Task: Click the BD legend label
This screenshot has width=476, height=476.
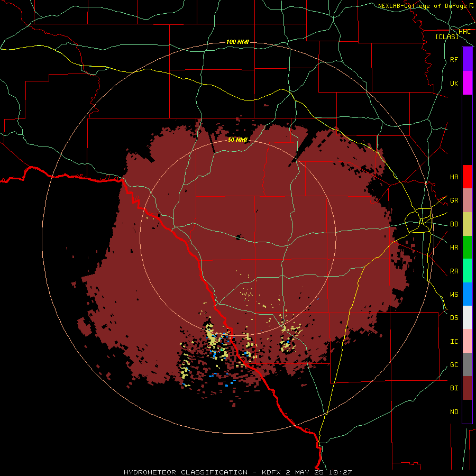Action: pos(454,224)
